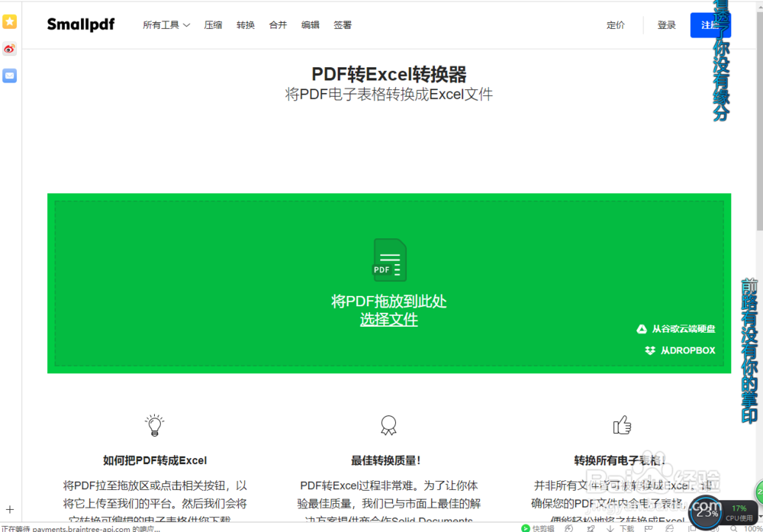Click the subtitle 将PDF电子表格转换成Excel文件

point(389,94)
